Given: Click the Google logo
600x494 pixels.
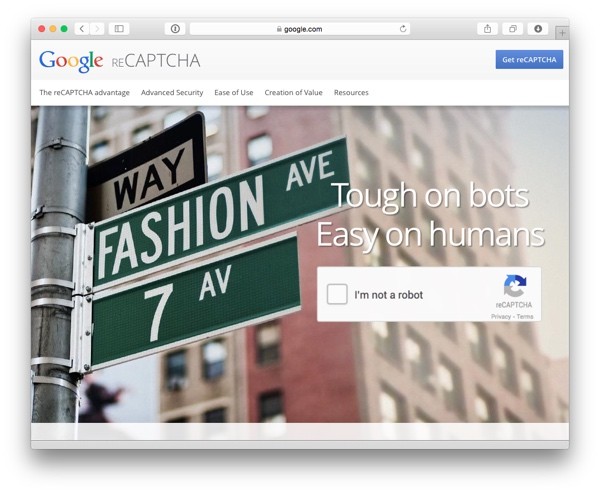Looking at the screenshot, I should [71, 61].
